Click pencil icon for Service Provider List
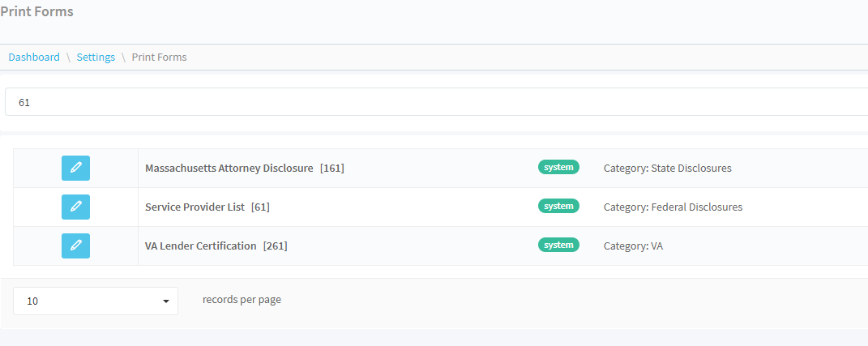 (75, 207)
